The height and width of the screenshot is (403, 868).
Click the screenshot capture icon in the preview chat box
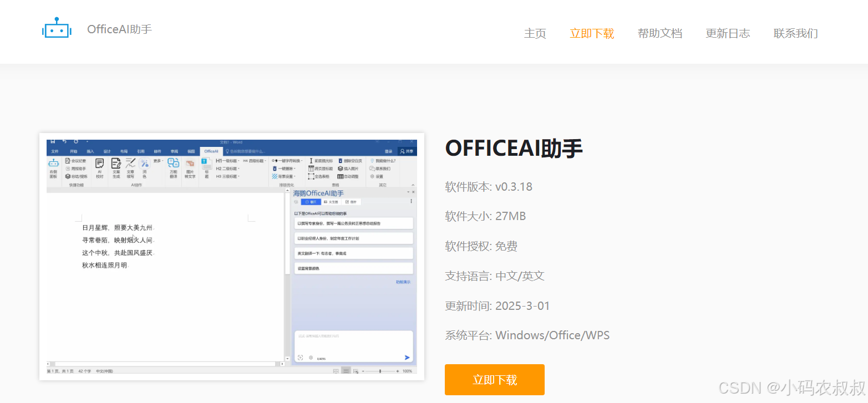pos(300,358)
